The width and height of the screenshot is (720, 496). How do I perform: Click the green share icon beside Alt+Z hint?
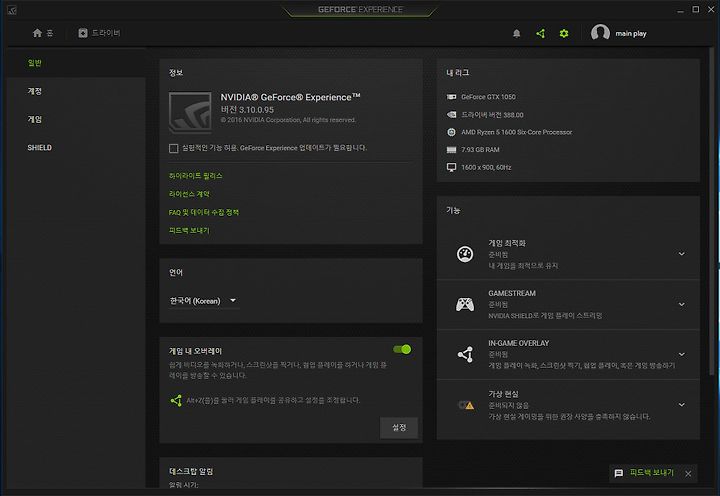click(x=176, y=400)
